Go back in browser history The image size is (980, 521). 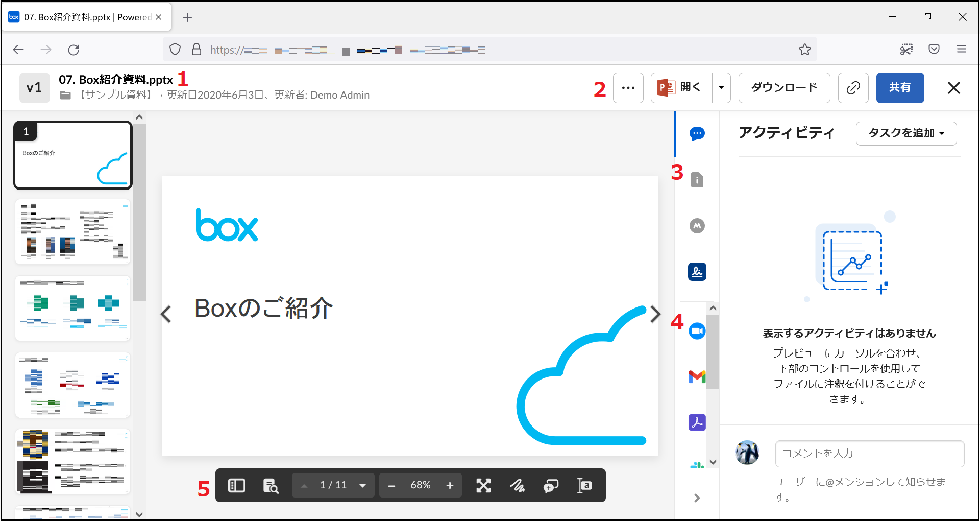pos(18,50)
